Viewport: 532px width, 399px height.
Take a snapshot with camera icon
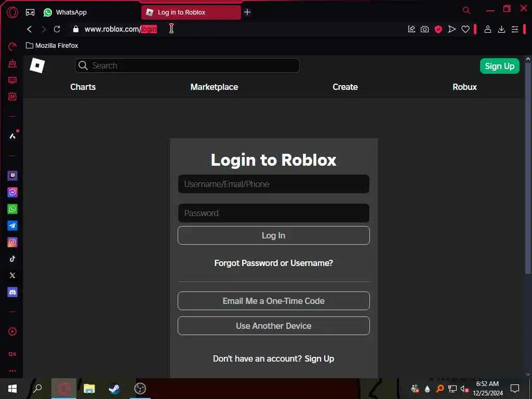click(424, 29)
